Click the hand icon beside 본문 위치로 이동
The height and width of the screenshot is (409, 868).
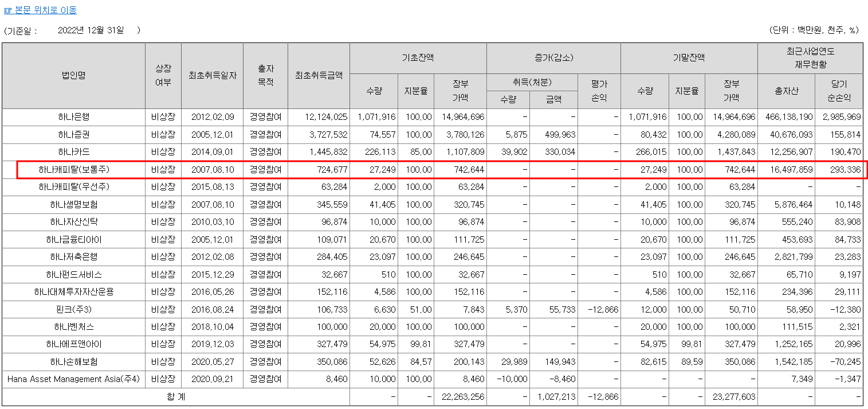8,10
